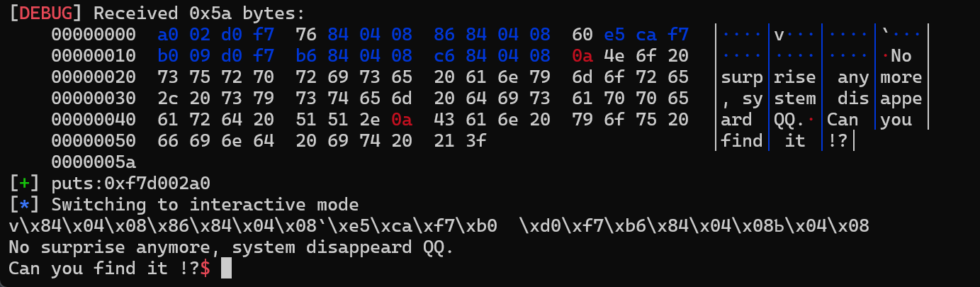Select the offset 00000010 row label
980x287 pixels.
point(94,56)
